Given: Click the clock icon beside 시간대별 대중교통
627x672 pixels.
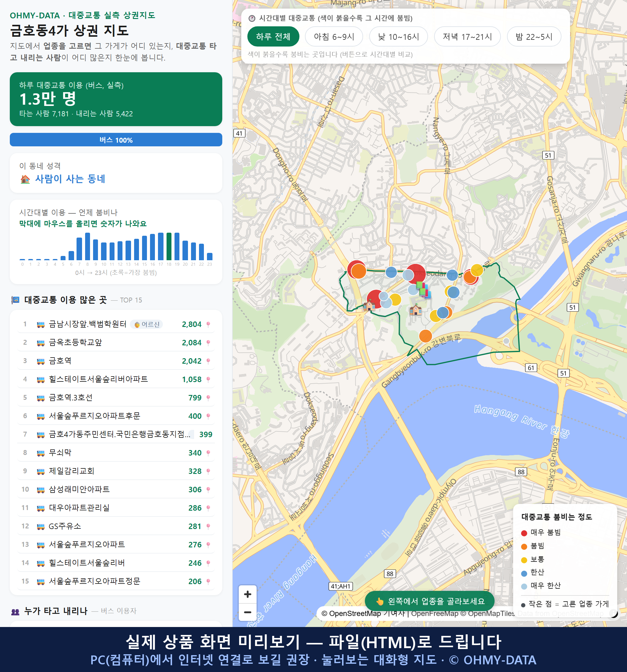Looking at the screenshot, I should click(x=252, y=18).
